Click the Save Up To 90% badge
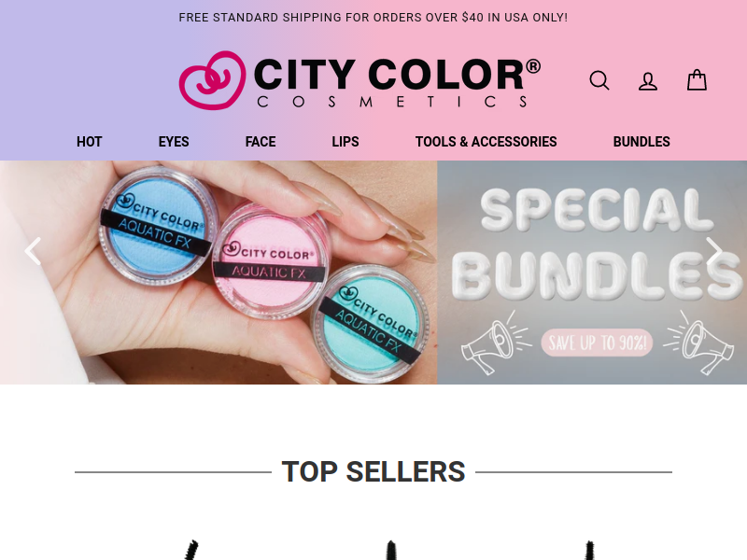The image size is (747, 560). (597, 343)
